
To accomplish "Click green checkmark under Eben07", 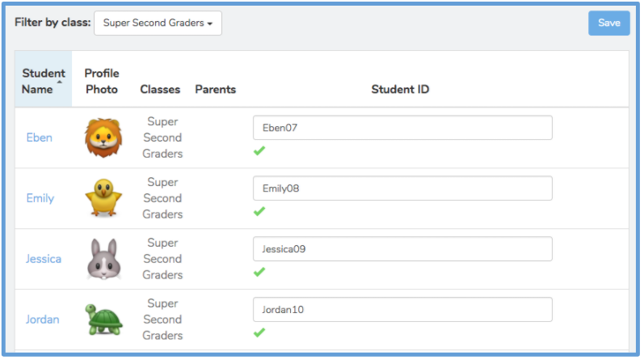I will [x=259, y=151].
